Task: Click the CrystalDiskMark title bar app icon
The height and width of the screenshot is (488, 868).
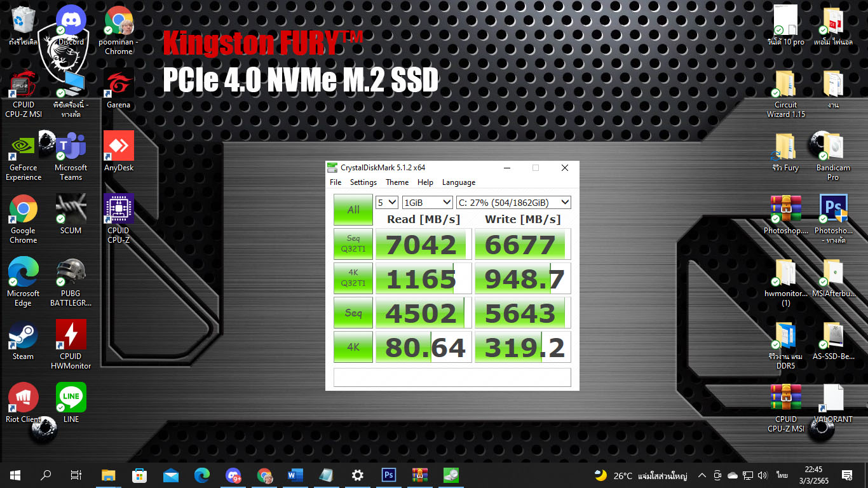Action: coord(332,168)
